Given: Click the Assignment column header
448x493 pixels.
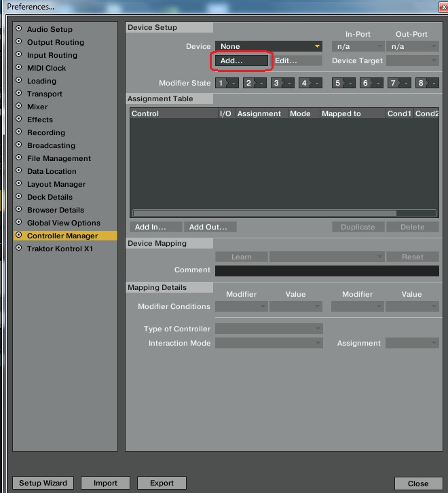Looking at the screenshot, I should pos(262,113).
